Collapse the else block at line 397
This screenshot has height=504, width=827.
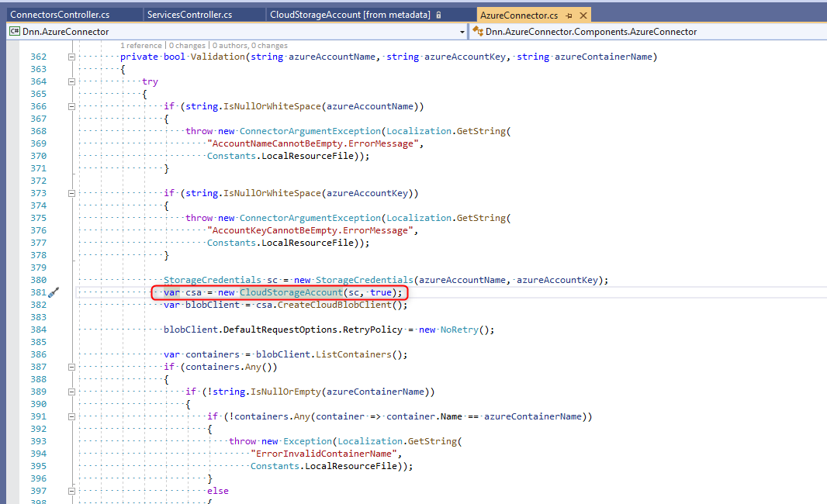pos(71,490)
